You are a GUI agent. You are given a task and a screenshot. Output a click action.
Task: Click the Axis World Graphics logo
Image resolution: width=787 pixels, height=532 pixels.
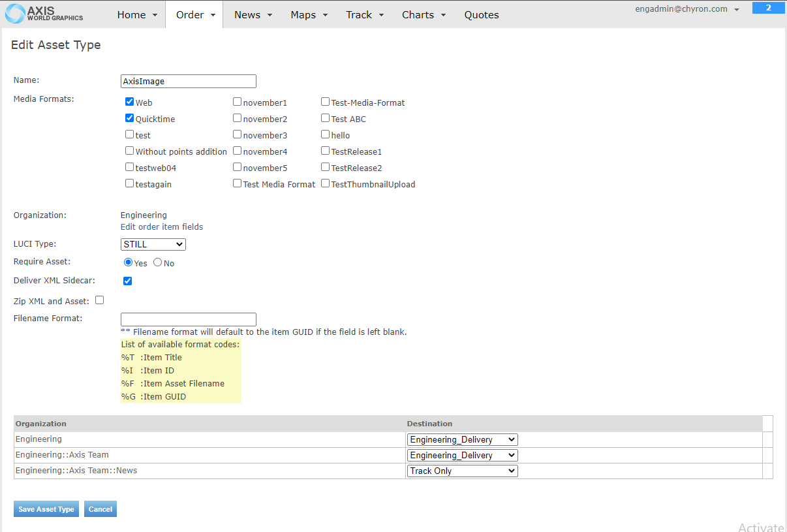click(44, 14)
